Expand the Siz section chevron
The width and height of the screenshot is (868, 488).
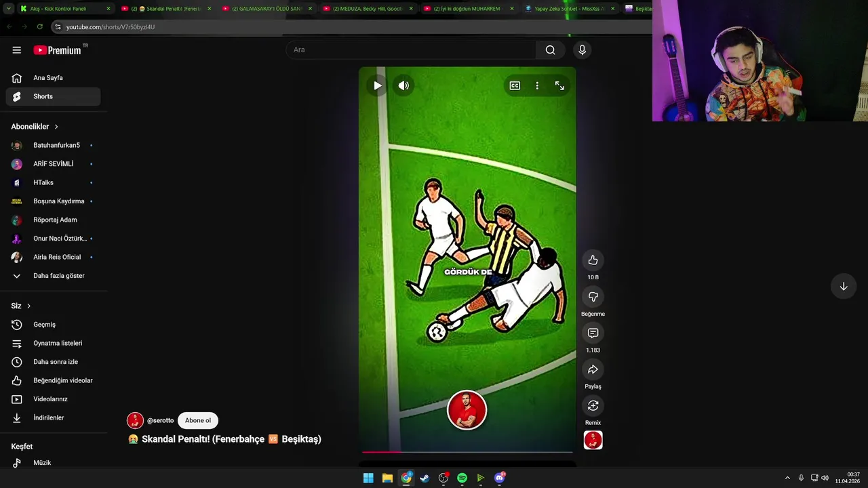[28, 306]
